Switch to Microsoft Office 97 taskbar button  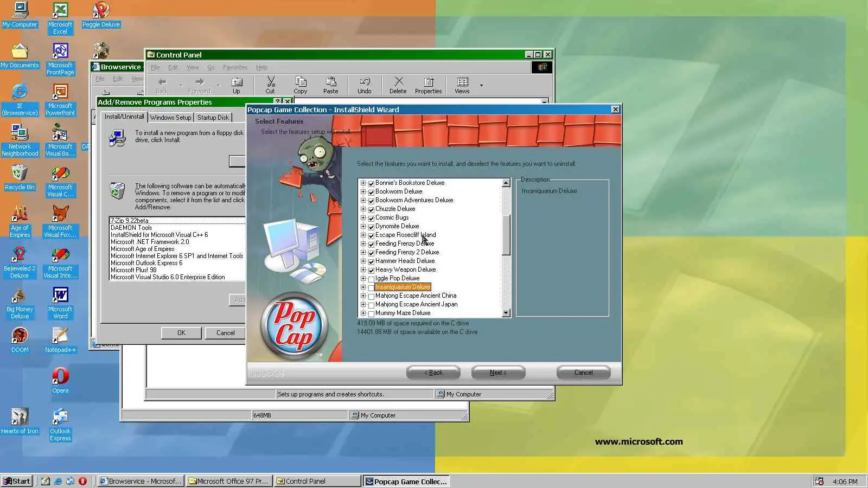(x=228, y=481)
